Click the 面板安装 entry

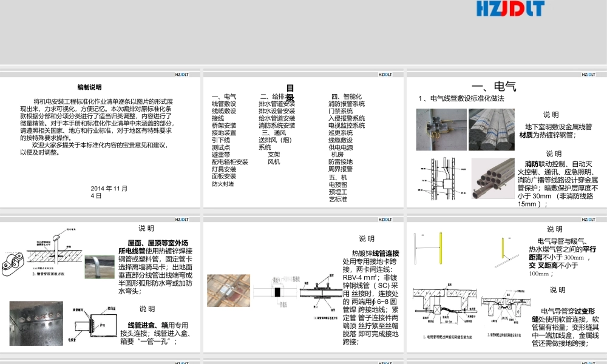point(224,176)
